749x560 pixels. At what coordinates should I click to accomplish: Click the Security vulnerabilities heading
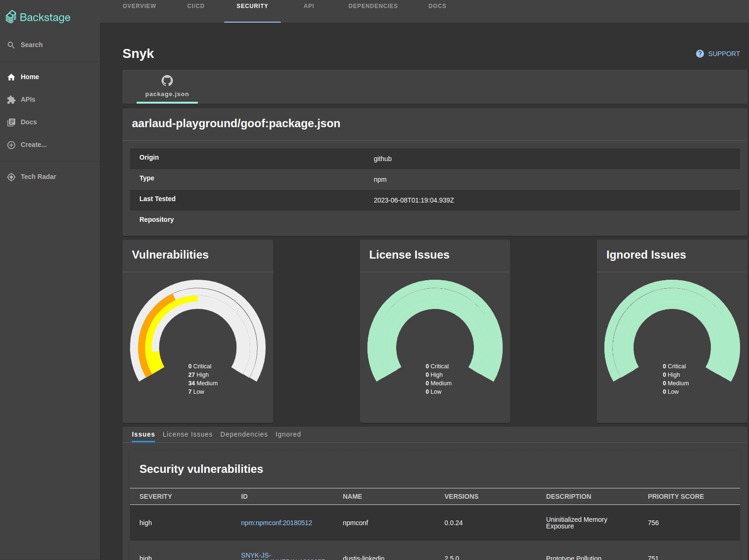201,469
